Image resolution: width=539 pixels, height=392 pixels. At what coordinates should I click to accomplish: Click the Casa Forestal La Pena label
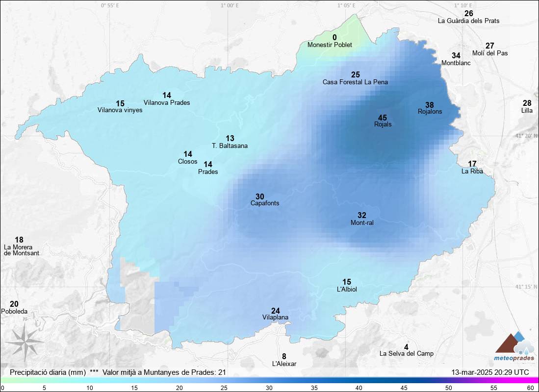(355, 82)
